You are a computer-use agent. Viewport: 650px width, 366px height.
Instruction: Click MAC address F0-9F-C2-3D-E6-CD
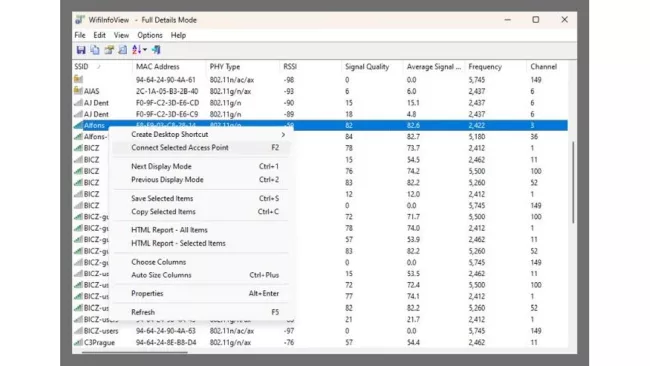click(167, 103)
